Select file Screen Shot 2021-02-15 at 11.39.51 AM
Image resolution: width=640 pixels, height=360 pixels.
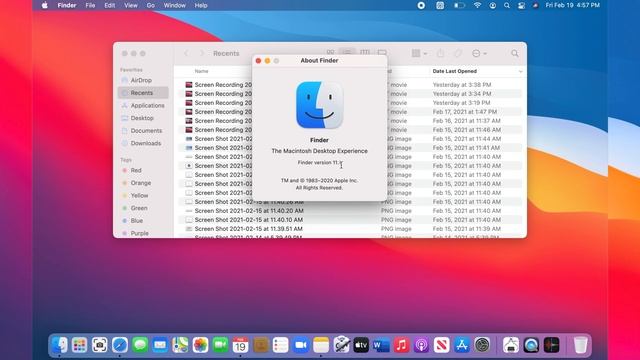click(x=350, y=229)
